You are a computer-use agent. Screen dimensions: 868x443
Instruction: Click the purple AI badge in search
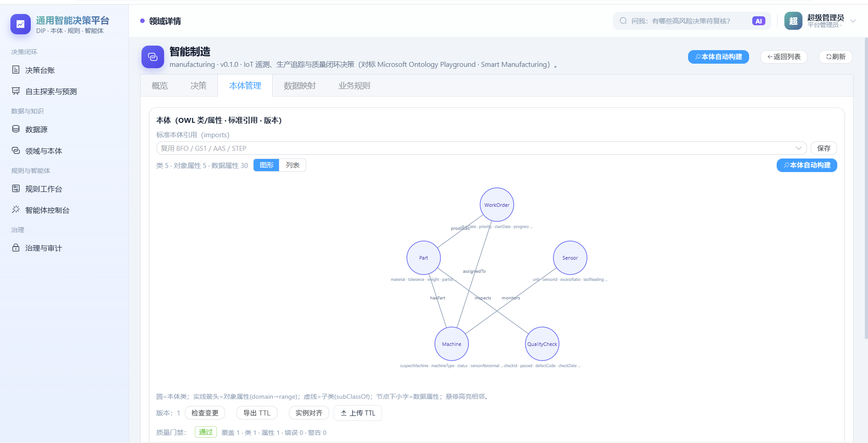(x=759, y=21)
